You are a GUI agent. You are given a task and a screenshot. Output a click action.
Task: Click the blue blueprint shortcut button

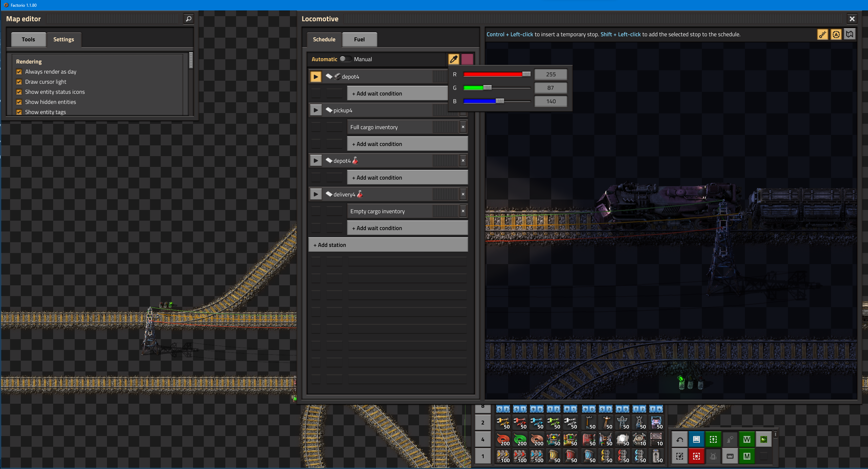coord(696,439)
